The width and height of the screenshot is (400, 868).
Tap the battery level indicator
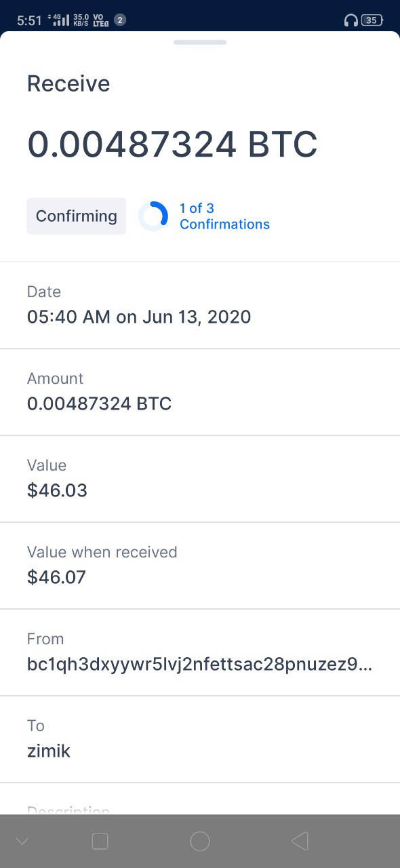tap(372, 20)
